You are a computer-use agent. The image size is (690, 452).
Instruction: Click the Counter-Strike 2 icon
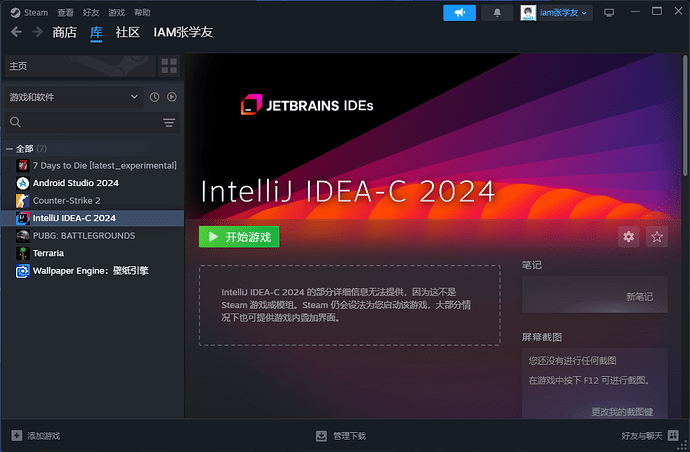22,201
